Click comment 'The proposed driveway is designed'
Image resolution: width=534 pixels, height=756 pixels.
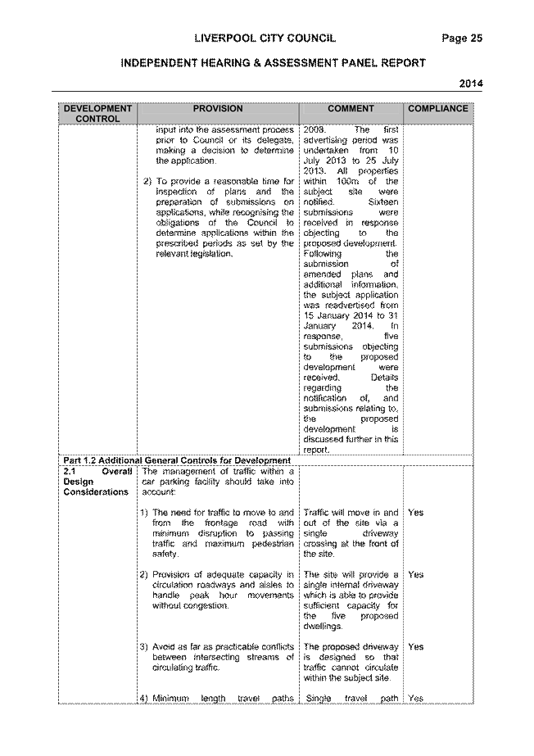[351, 662]
